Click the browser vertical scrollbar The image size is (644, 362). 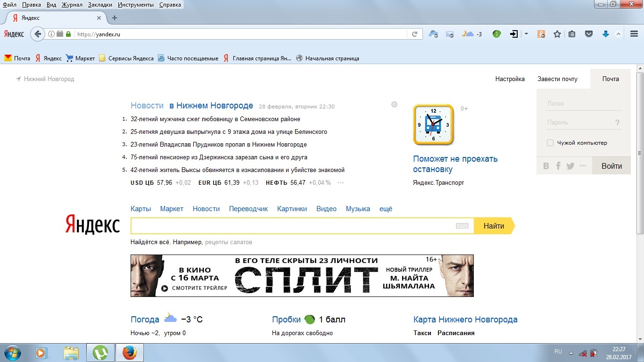pyautogui.click(x=640, y=153)
